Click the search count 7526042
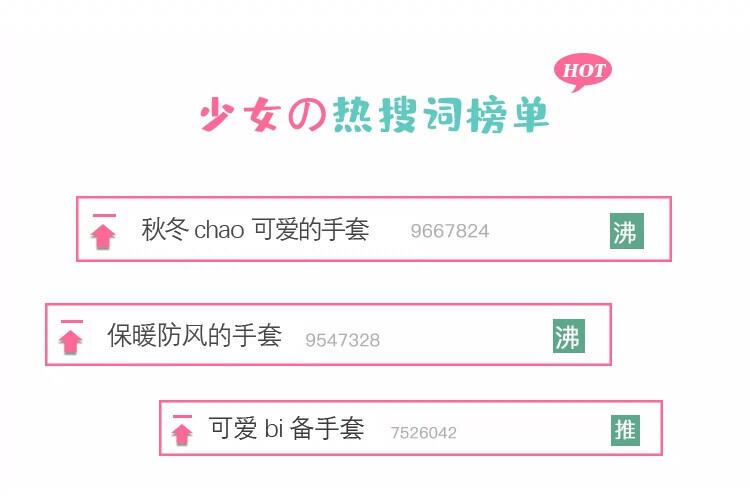The height and width of the screenshot is (504, 750). tap(423, 433)
